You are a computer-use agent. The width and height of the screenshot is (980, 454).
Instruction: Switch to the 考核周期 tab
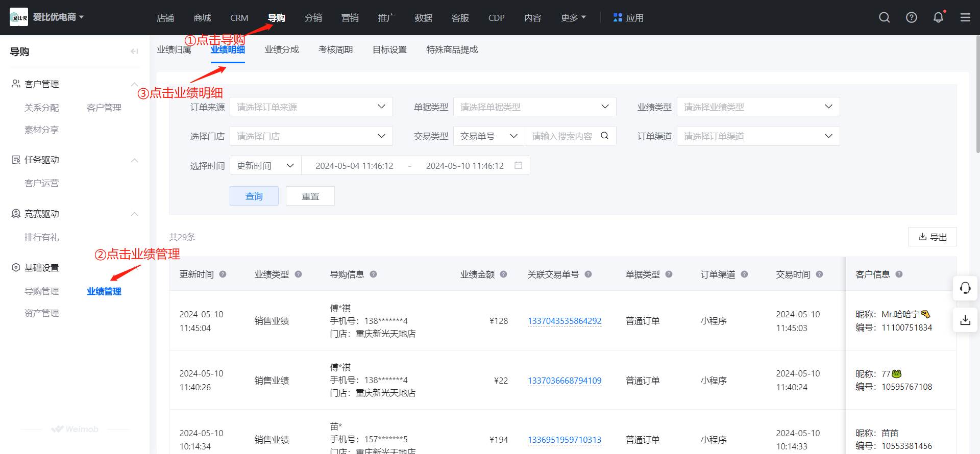[335, 49]
